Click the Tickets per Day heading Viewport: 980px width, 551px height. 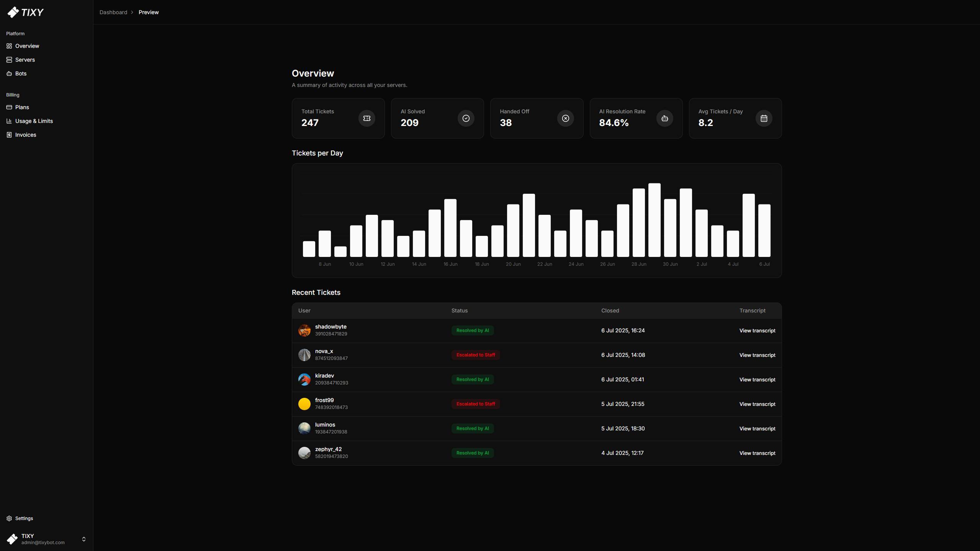coord(317,153)
